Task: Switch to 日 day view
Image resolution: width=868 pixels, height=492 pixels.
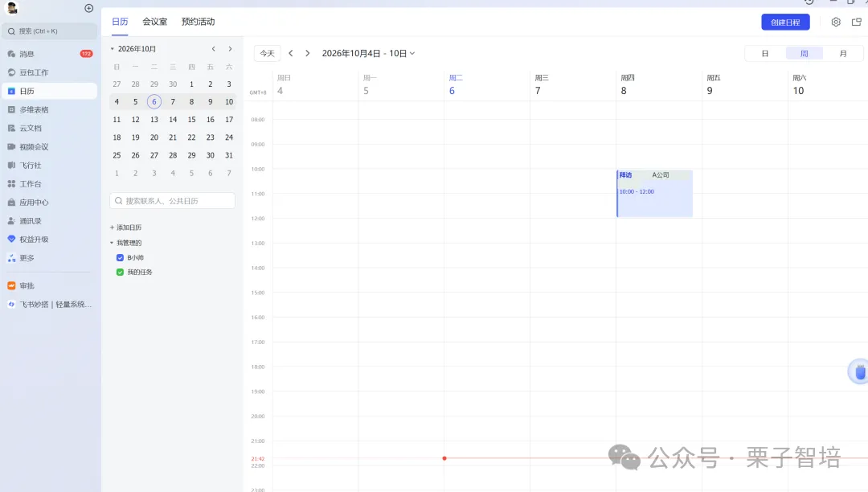Action: click(x=765, y=54)
